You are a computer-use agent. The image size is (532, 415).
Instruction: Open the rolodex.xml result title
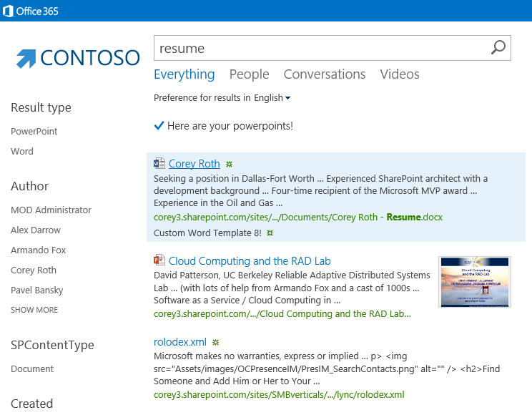pyautogui.click(x=180, y=342)
